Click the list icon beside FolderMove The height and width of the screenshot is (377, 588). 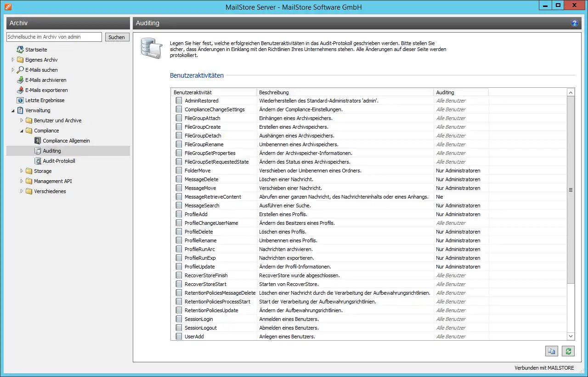(179, 171)
